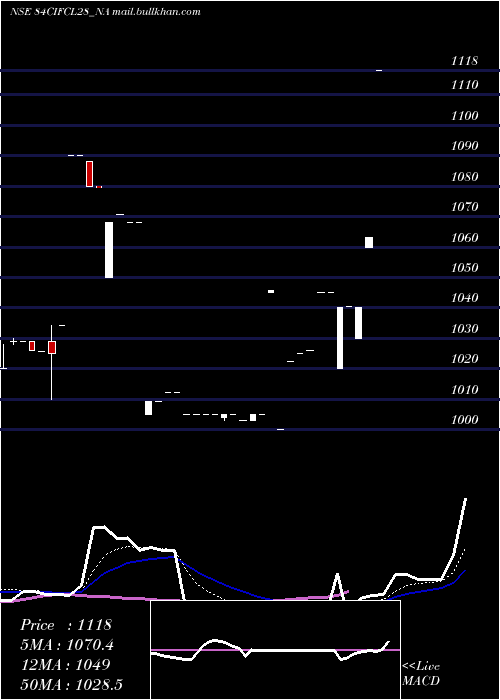Screen dimensions: 500x700
Task: Click the 1080 price axis label
Action: (464, 176)
